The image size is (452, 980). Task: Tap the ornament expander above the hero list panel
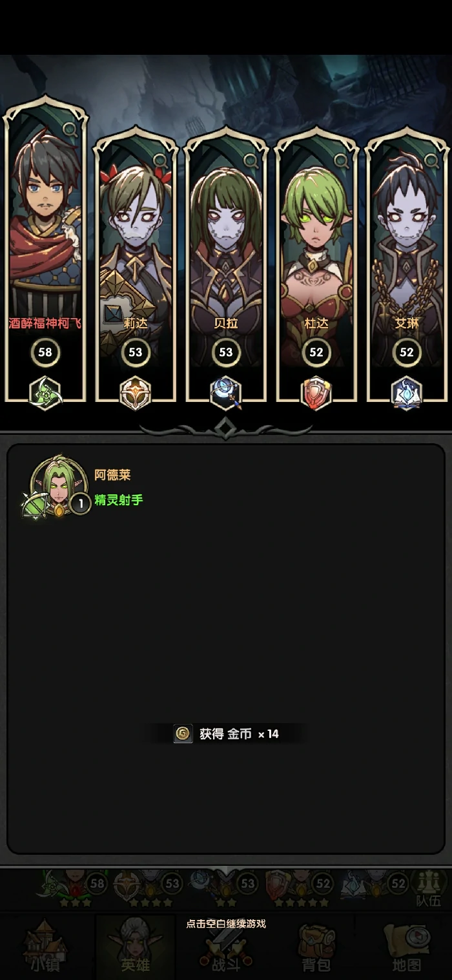(x=226, y=428)
